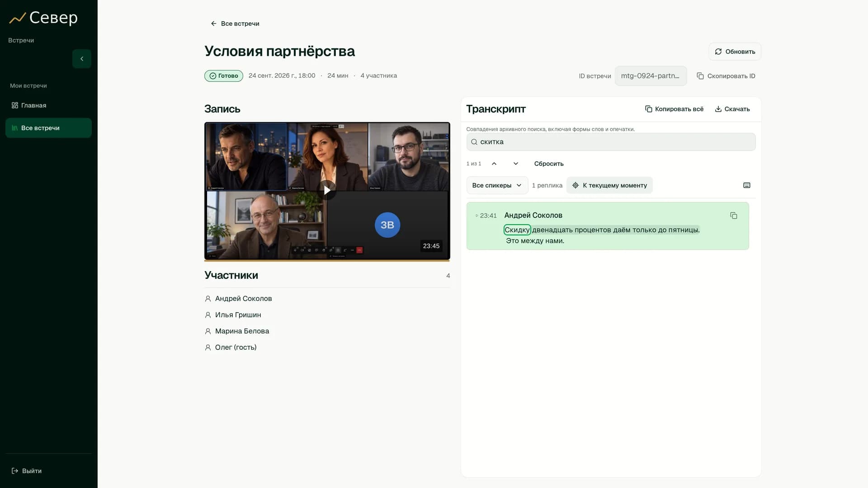Click the 23:45 duration label
The width and height of the screenshot is (868, 488).
tap(431, 246)
